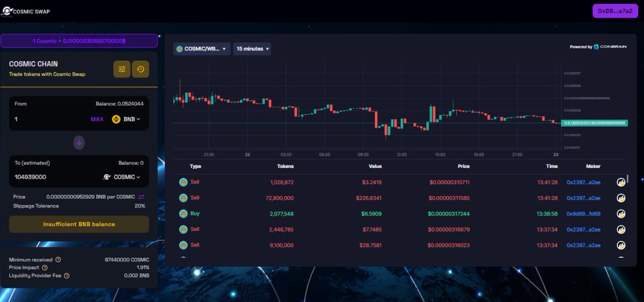Screen dimensions: 644x302
Task: Click the Price column header
Action: point(463,166)
